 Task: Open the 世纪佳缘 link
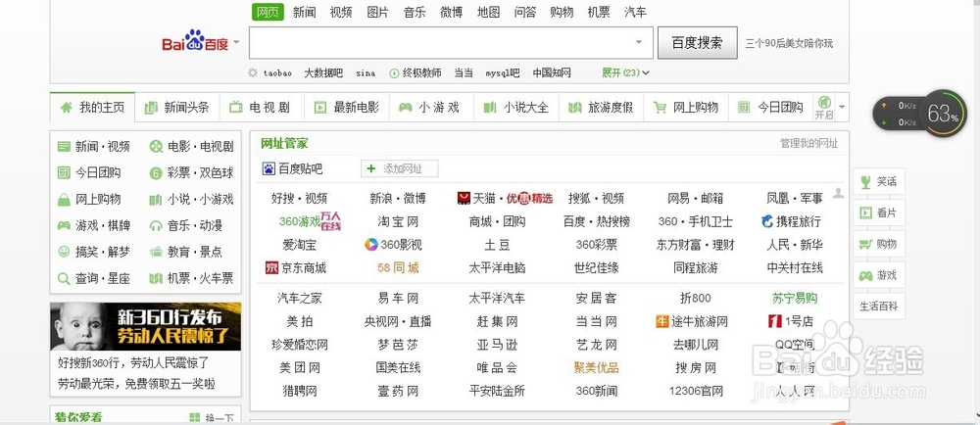pos(596,267)
